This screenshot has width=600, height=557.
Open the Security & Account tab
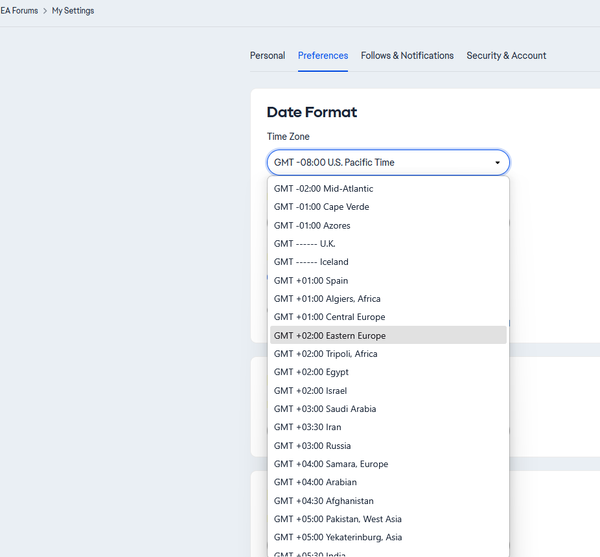[506, 56]
